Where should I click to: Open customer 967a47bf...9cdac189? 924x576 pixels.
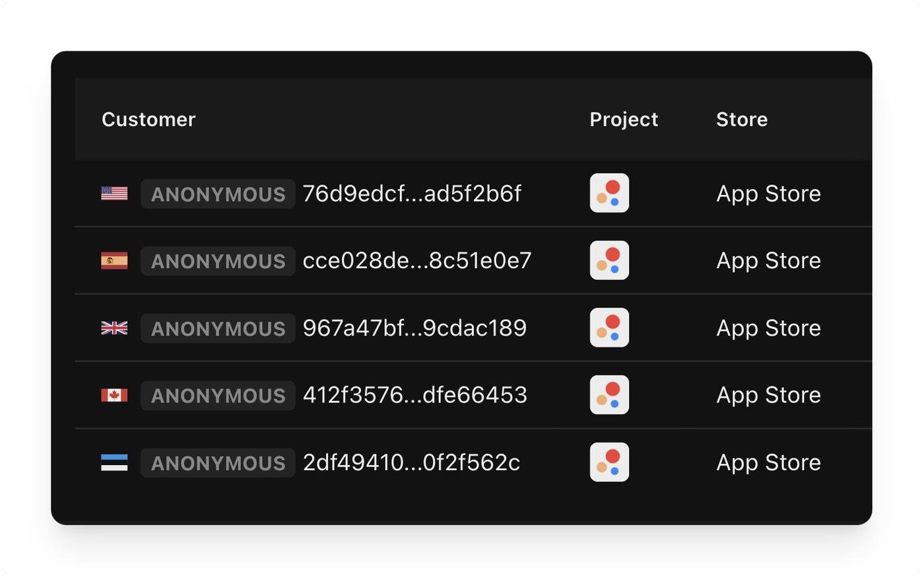click(414, 328)
